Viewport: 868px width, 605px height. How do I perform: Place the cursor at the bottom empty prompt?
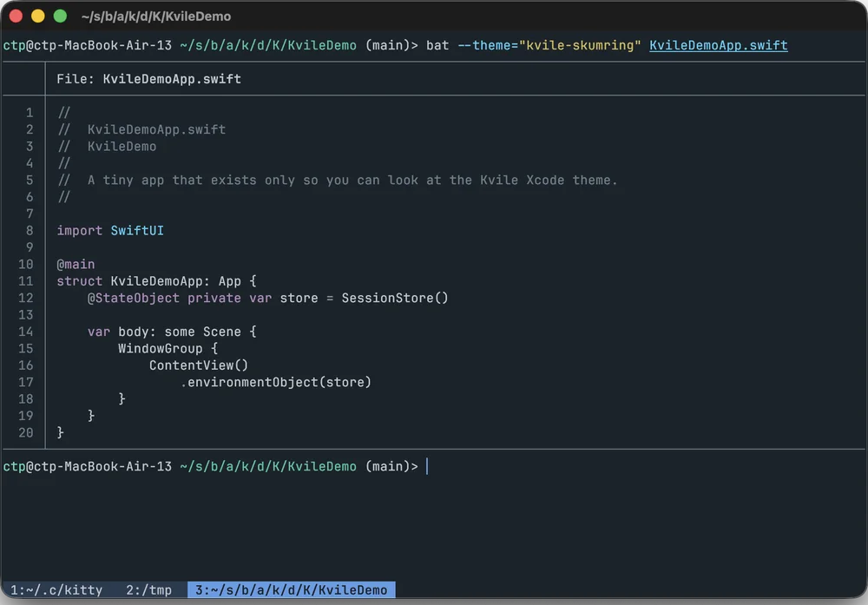tap(427, 467)
